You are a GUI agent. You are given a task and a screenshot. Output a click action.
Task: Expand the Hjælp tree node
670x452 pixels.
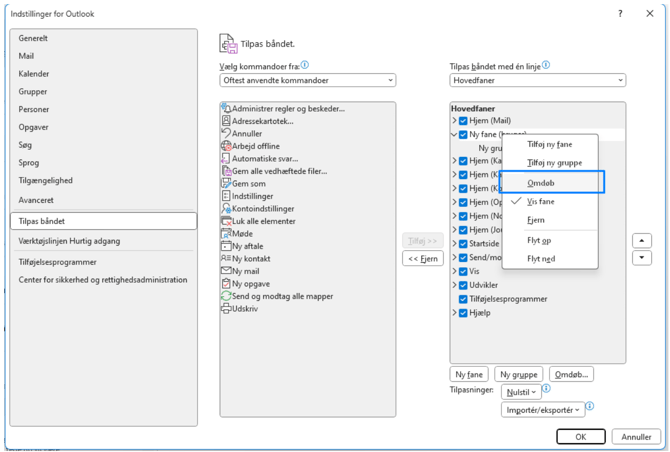(x=454, y=313)
